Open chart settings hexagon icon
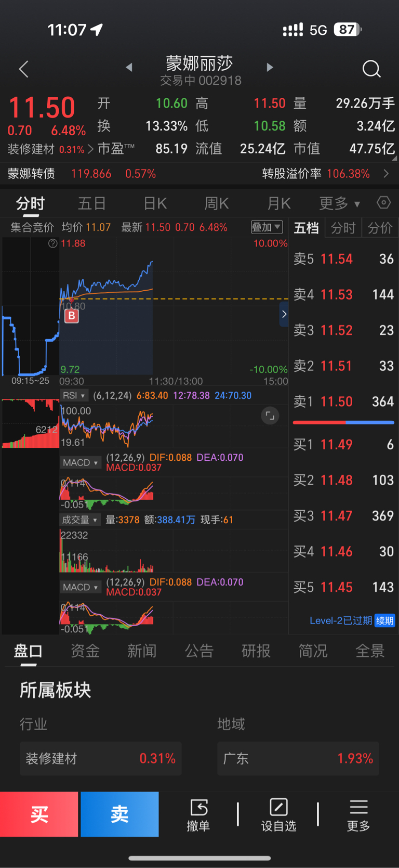This screenshot has height=868, width=399. [x=383, y=203]
